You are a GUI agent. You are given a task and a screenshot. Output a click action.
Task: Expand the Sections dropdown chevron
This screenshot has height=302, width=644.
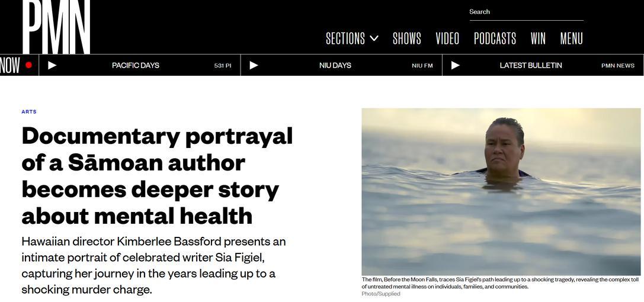pyautogui.click(x=374, y=38)
